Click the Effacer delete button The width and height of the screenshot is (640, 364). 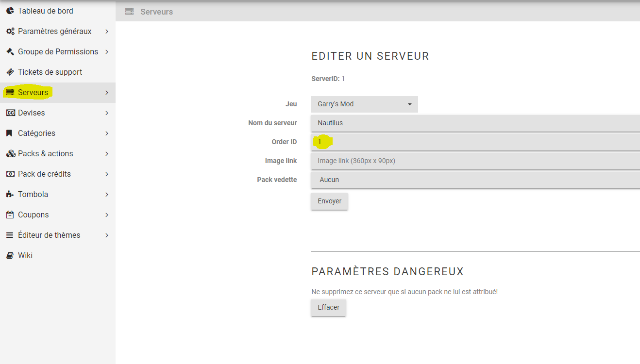(x=329, y=307)
